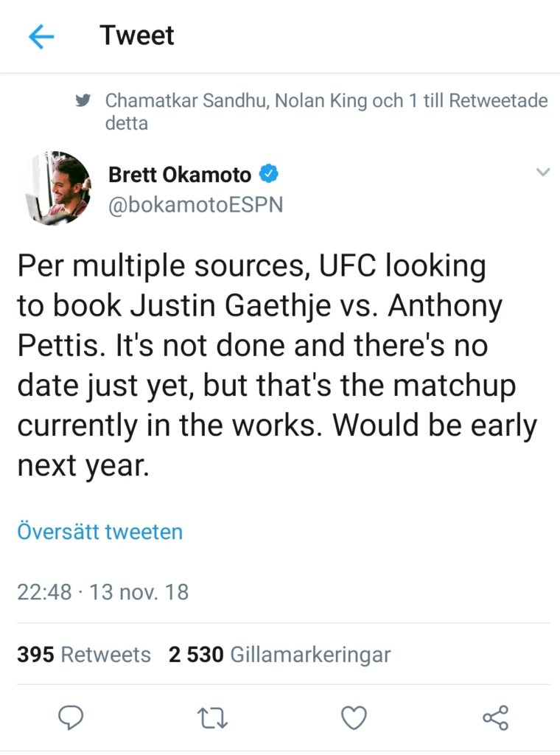The height and width of the screenshot is (755, 560).
Task: Open the @bokamotoESPN handle
Action: tap(195, 205)
